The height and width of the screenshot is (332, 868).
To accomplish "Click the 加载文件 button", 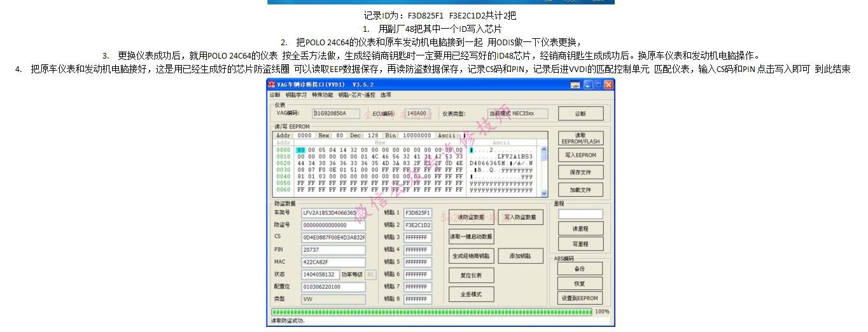I will 580,190.
